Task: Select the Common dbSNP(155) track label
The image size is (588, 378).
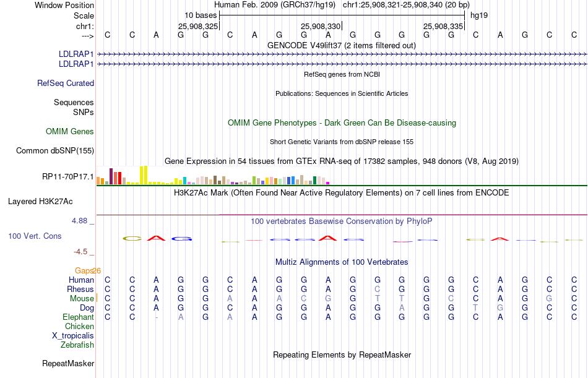Action: point(55,151)
